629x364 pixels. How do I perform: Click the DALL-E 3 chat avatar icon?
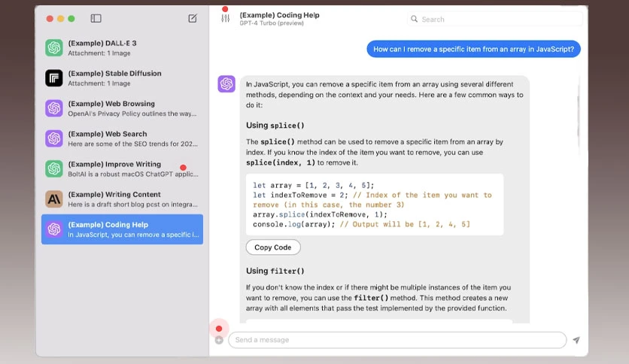pyautogui.click(x=54, y=47)
